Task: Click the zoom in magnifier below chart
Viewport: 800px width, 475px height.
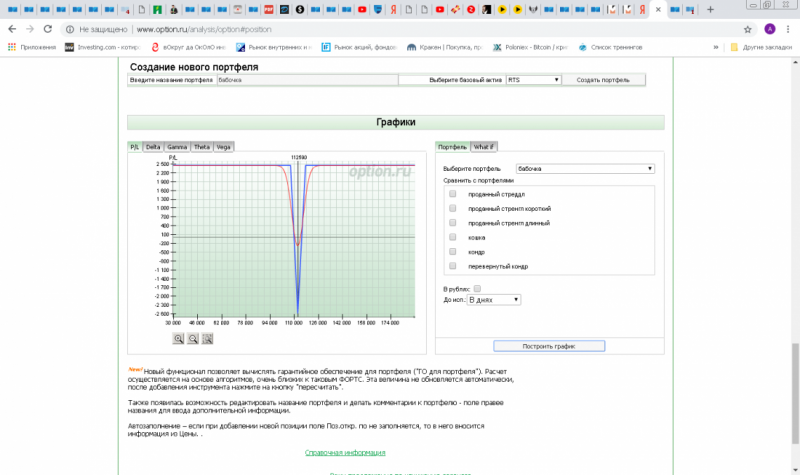Action: point(178,339)
